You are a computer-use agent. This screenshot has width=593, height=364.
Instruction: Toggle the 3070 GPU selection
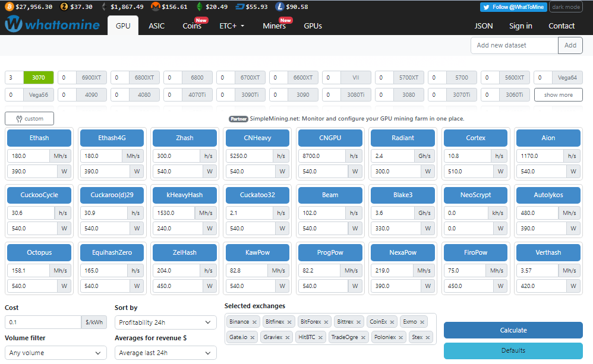pyautogui.click(x=38, y=77)
